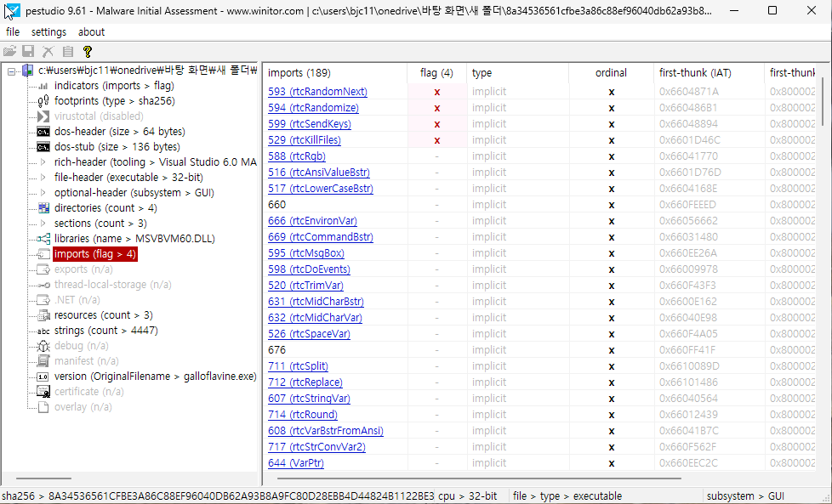The image size is (832, 504).
Task: Click the version 1.0 icon
Action: [43, 377]
